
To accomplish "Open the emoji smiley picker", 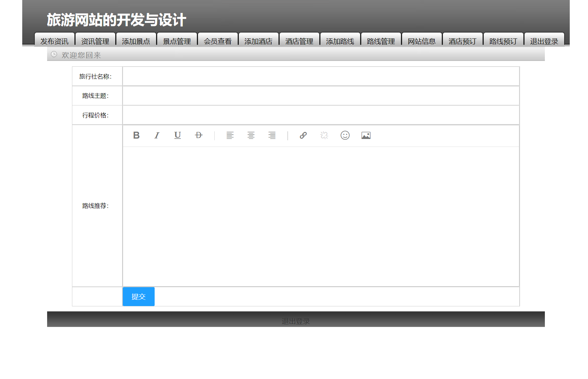I will coord(345,135).
